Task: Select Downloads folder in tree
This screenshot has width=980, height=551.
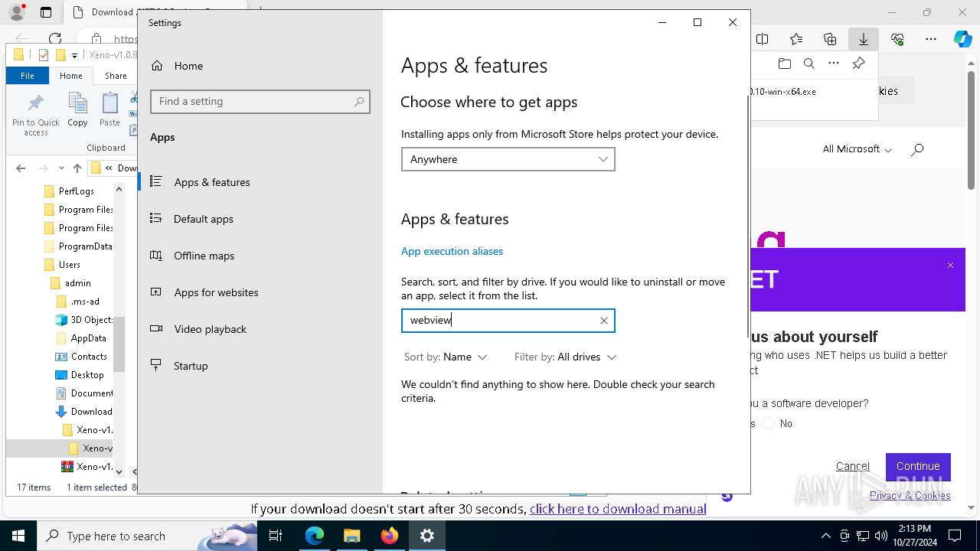Action: point(83,412)
